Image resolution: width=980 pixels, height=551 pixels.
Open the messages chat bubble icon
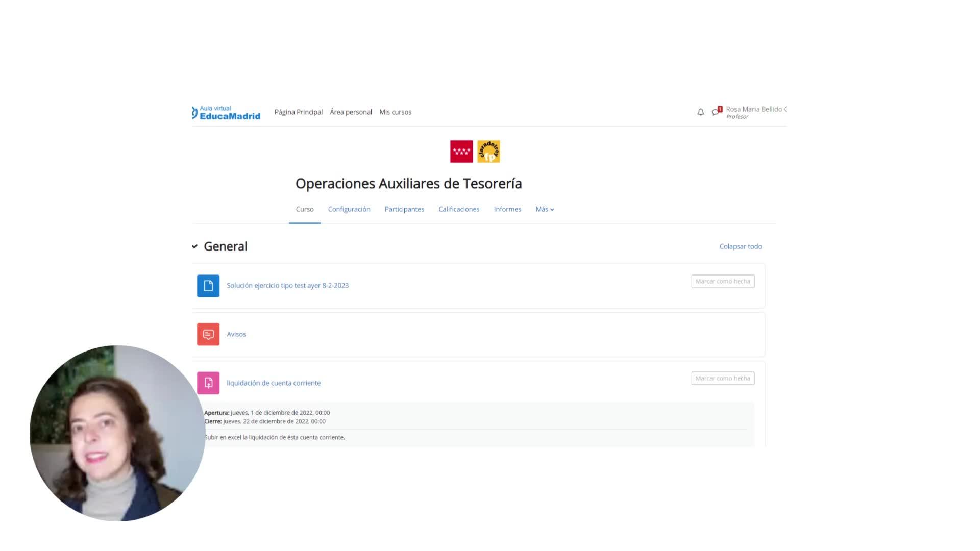tap(716, 112)
